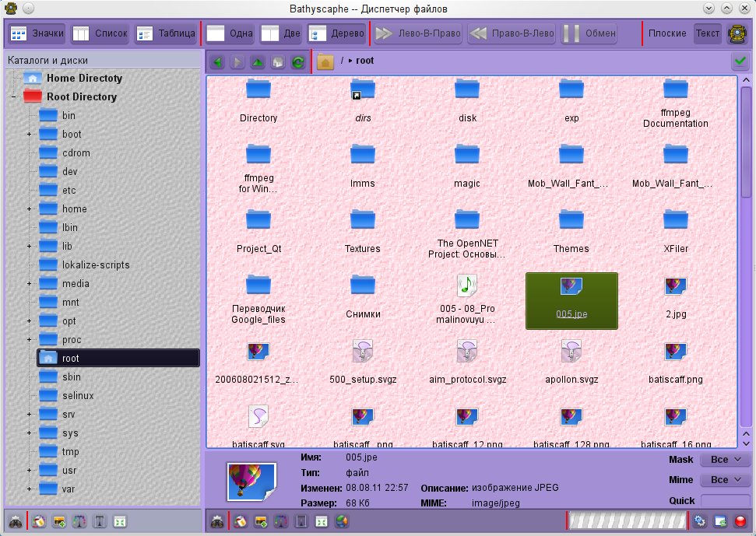Go up one directory level

coord(258,61)
